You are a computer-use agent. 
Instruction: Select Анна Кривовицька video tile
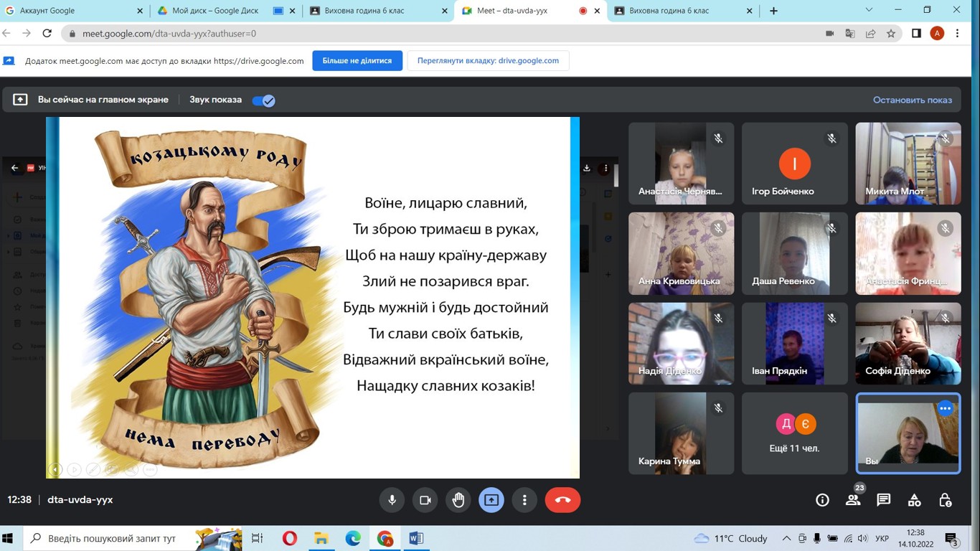pos(681,253)
